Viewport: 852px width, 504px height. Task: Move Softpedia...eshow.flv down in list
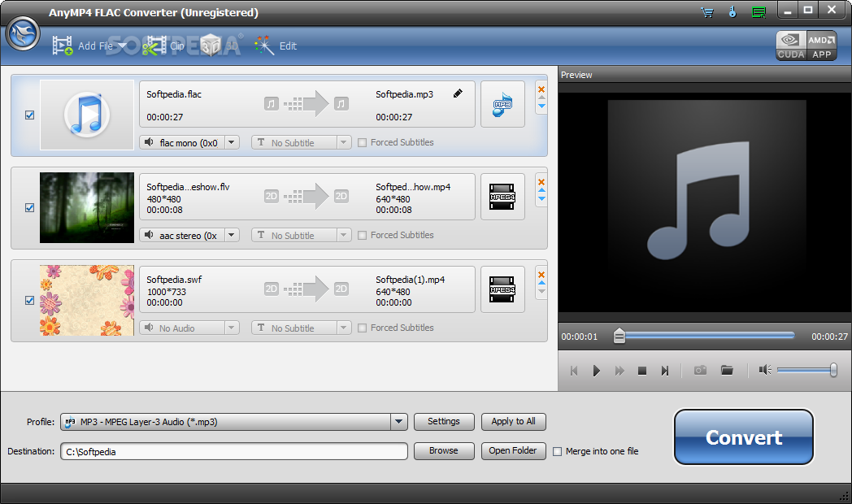click(541, 199)
